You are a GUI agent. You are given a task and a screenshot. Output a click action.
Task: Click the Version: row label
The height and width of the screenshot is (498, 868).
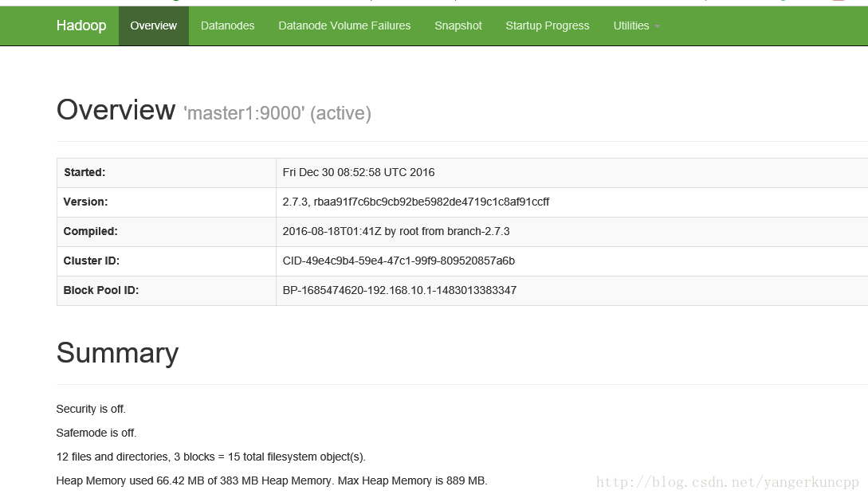[85, 202]
